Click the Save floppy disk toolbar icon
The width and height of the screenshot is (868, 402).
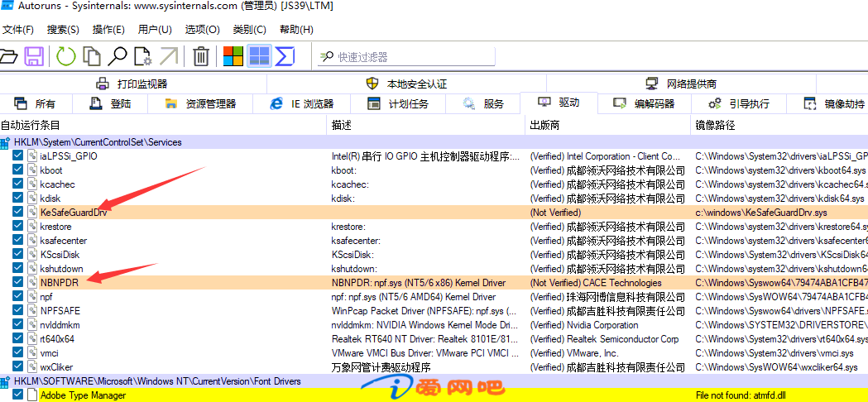[x=34, y=56]
